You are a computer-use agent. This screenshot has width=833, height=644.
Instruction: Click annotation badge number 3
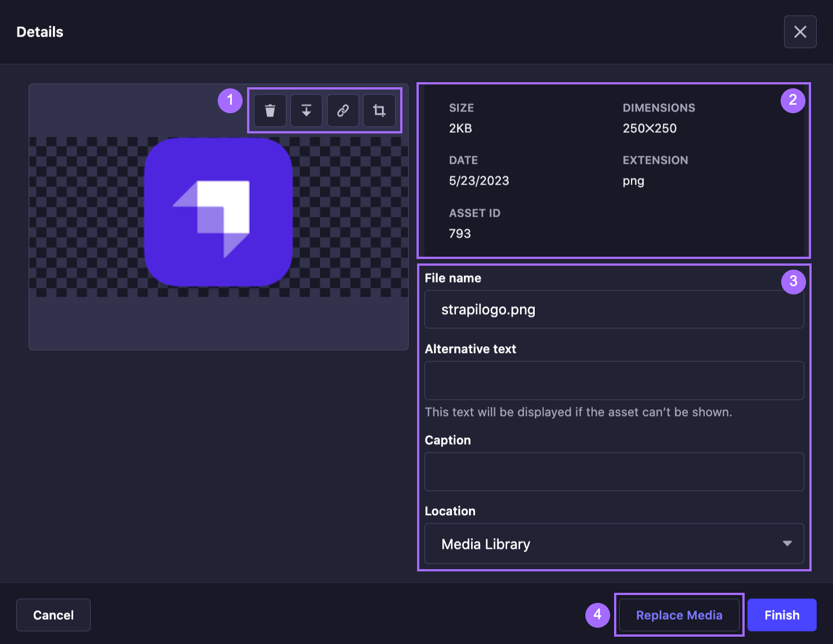pyautogui.click(x=792, y=282)
